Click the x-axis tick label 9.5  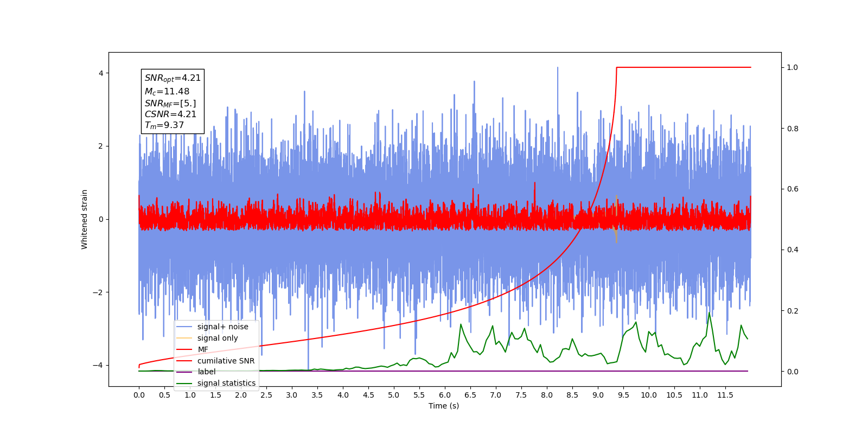pos(623,395)
